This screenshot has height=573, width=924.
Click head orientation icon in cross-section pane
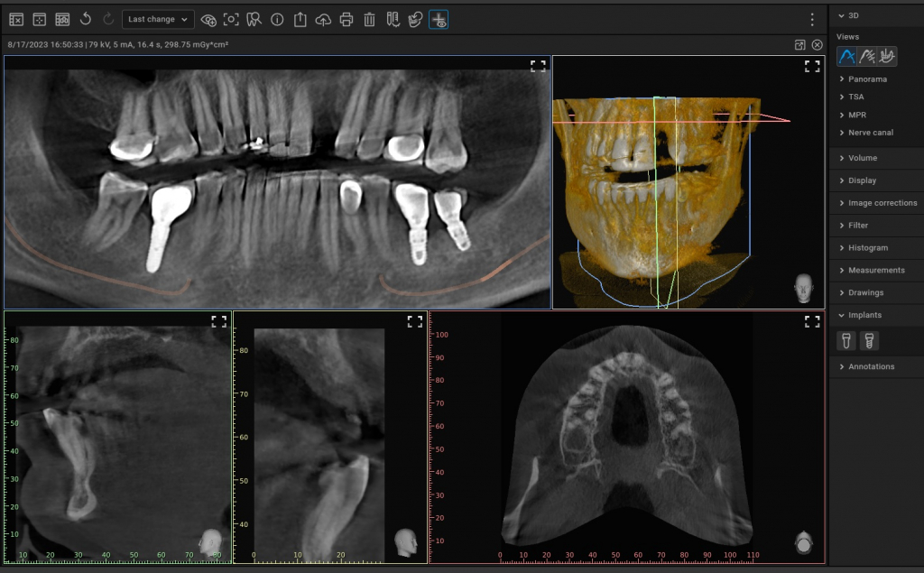click(405, 542)
